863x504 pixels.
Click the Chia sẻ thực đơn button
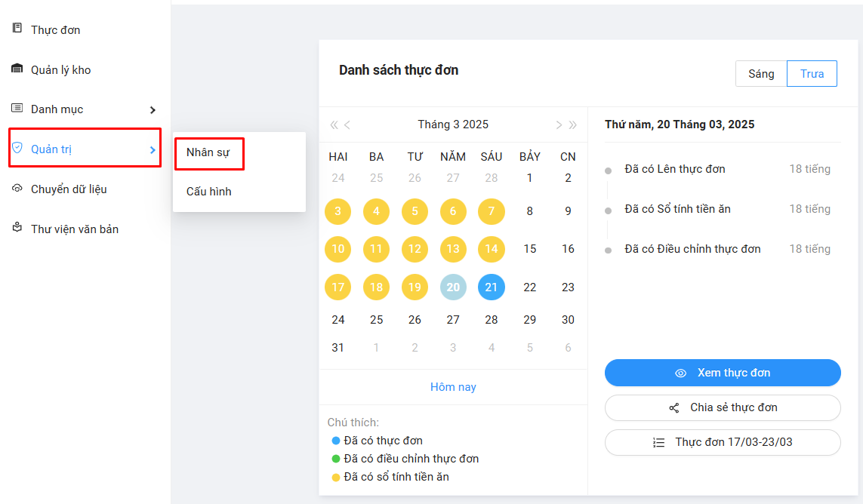click(x=723, y=407)
